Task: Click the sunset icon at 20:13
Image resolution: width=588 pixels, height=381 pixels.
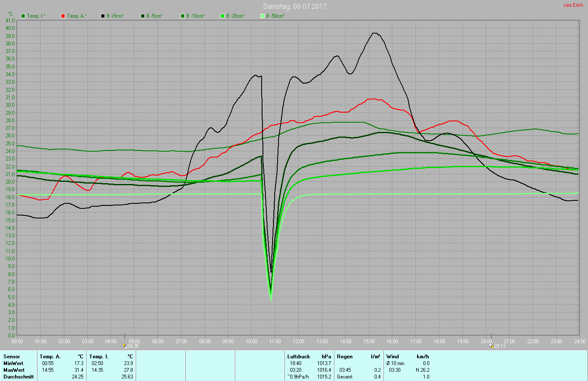Action: click(491, 346)
